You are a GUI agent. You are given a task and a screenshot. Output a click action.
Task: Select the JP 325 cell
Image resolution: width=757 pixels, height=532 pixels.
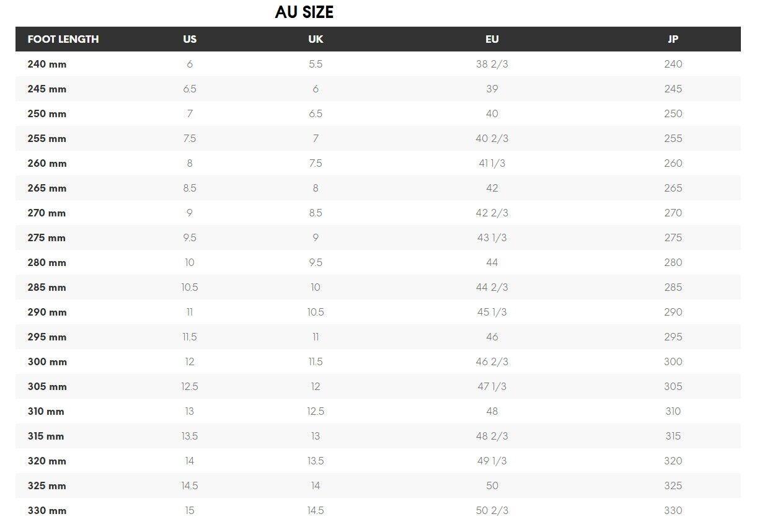(673, 485)
